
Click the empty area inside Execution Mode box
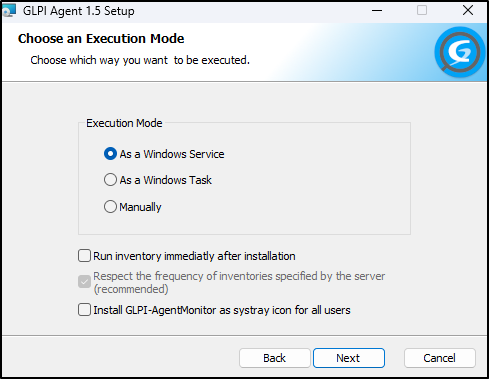317,187
